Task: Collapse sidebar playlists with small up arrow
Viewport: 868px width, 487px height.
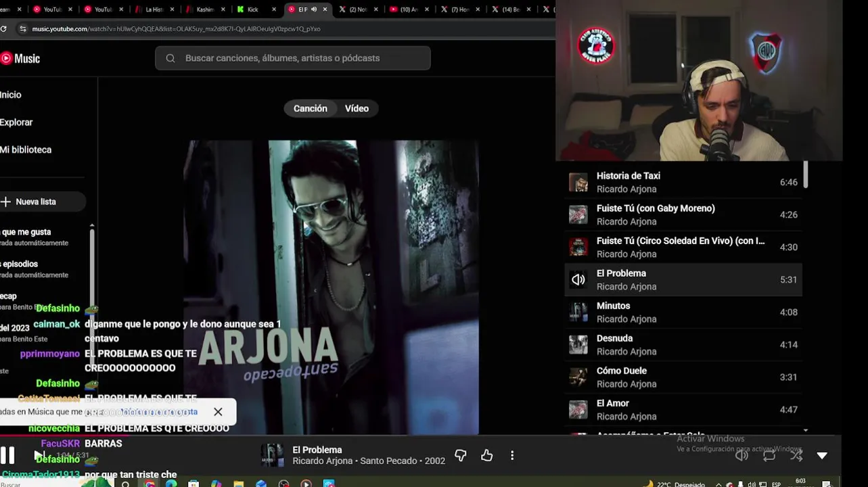Action: point(92,226)
